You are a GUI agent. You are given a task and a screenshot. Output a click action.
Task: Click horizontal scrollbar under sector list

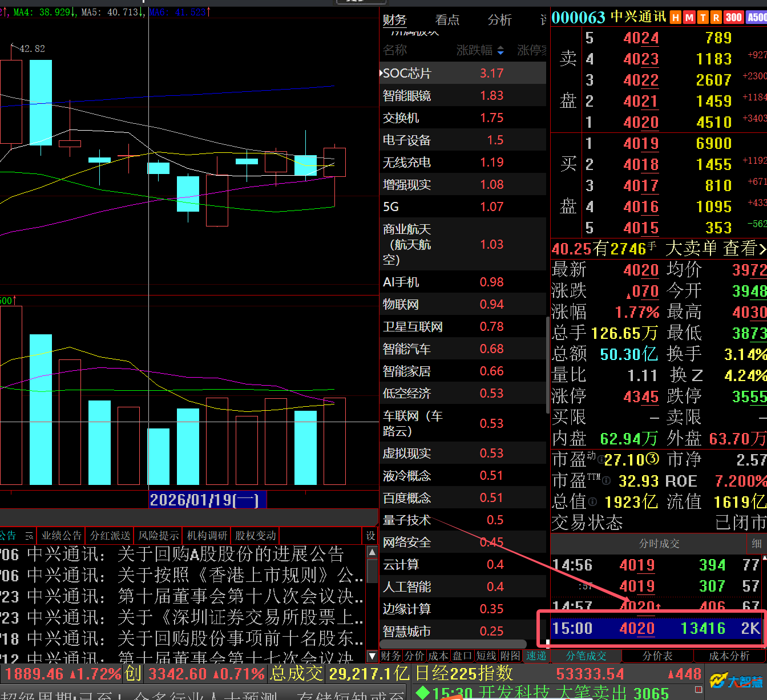coord(453,645)
